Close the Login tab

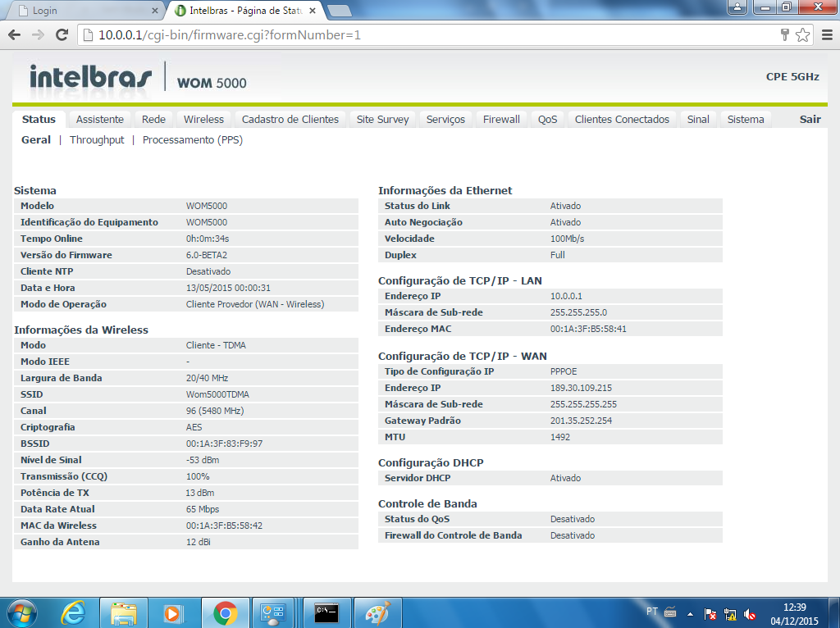(x=155, y=11)
